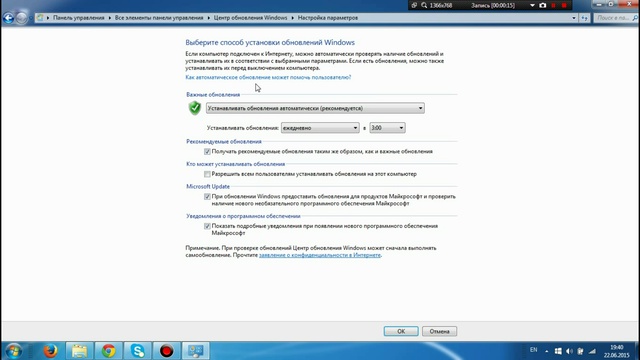Click 'Устанавливать обновления:' schedule label
640x360 pixels.
(x=242, y=128)
